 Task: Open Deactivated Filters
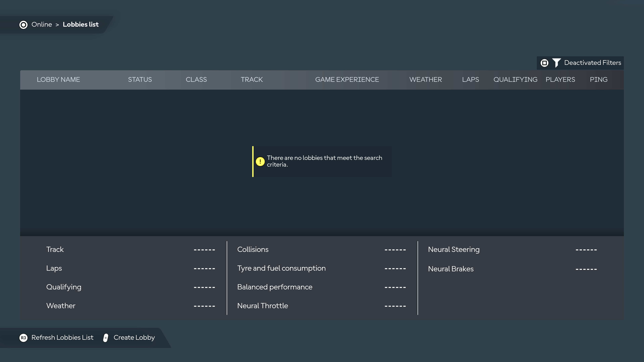(x=592, y=63)
